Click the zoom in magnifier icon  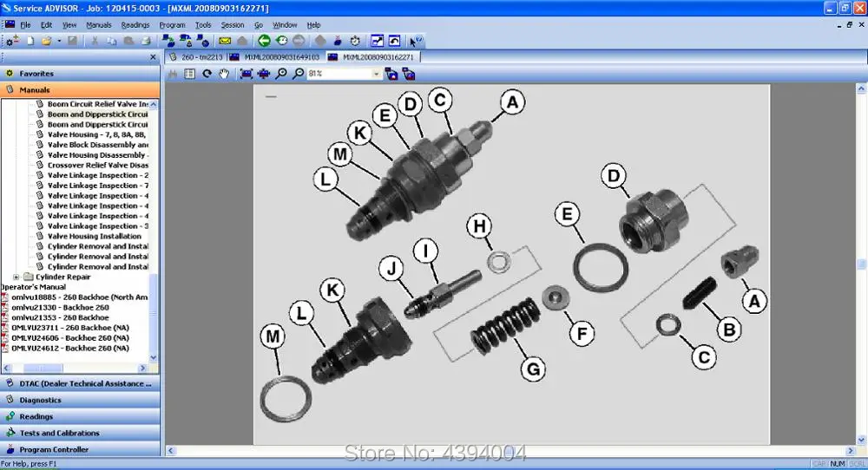281,74
